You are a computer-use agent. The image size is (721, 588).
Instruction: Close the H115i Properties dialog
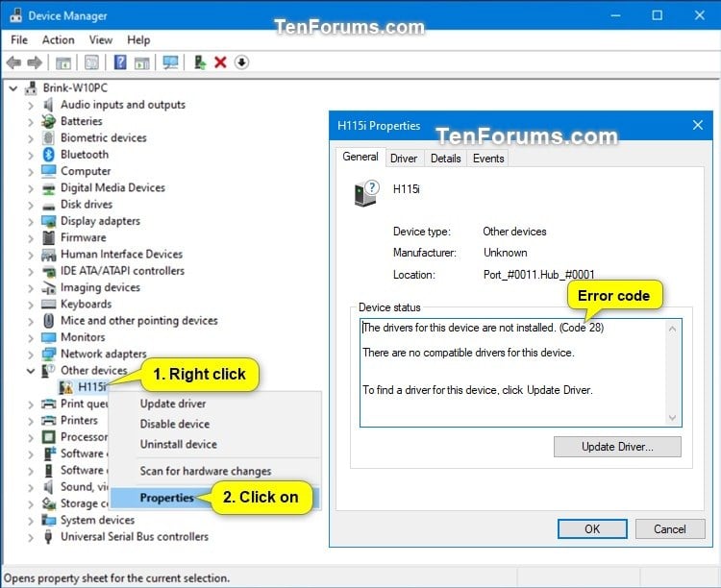pos(698,125)
